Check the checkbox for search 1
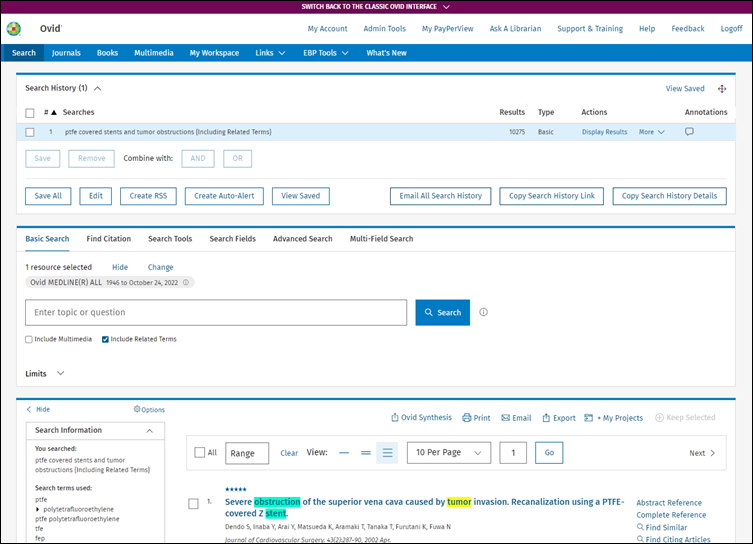753x544 pixels. point(30,132)
